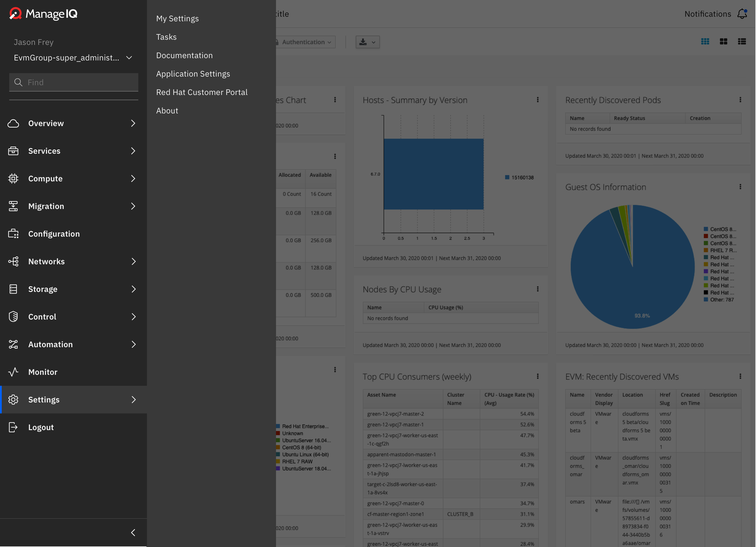Click the Monitor pulse icon
Viewport: 756px width, 547px height.
point(13,372)
